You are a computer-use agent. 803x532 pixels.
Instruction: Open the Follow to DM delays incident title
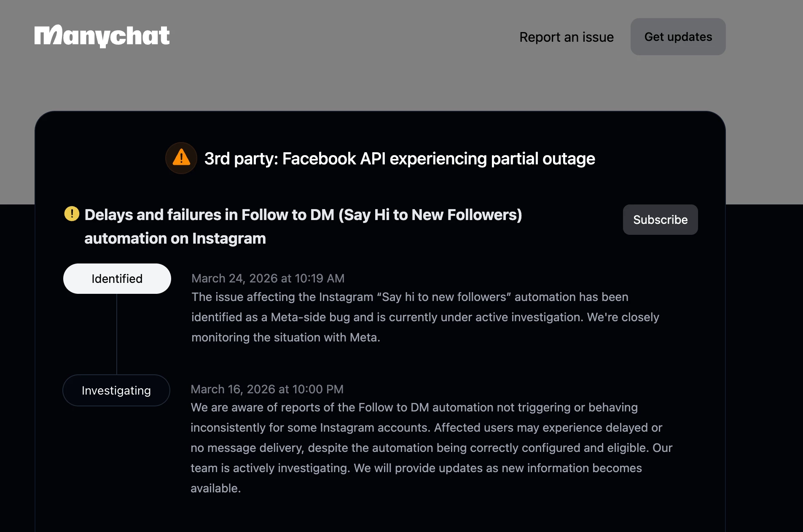pos(303,215)
